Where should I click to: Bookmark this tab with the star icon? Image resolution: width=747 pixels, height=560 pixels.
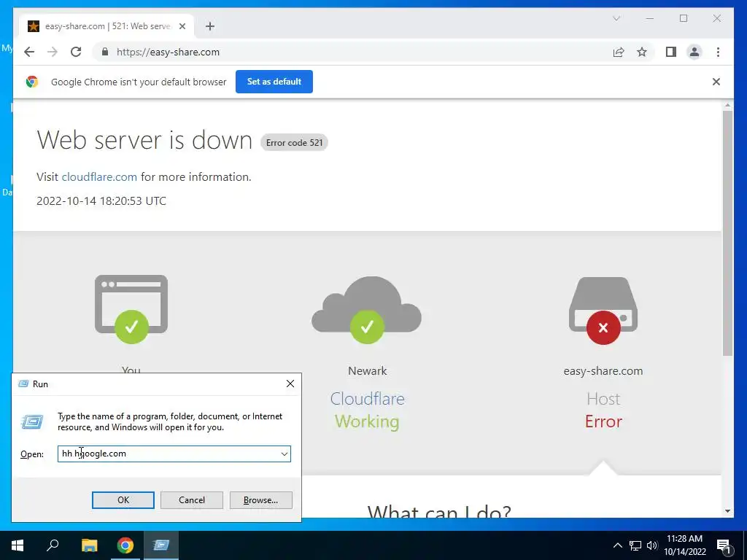[x=642, y=52]
